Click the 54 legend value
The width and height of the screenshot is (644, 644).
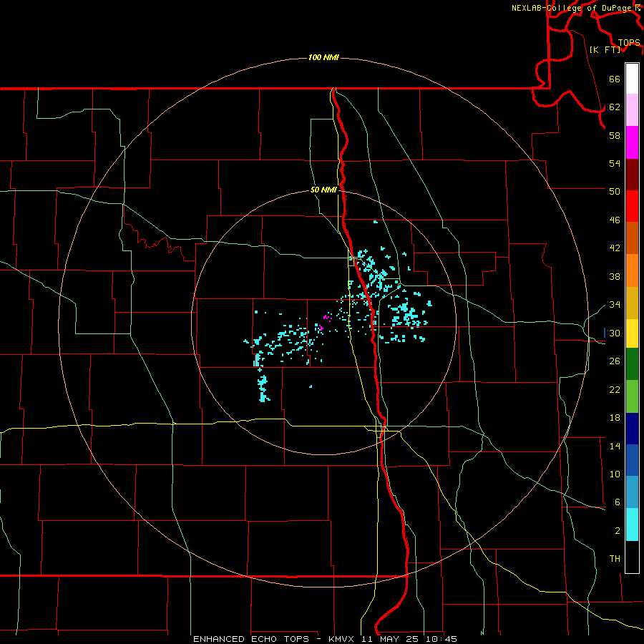[615, 163]
